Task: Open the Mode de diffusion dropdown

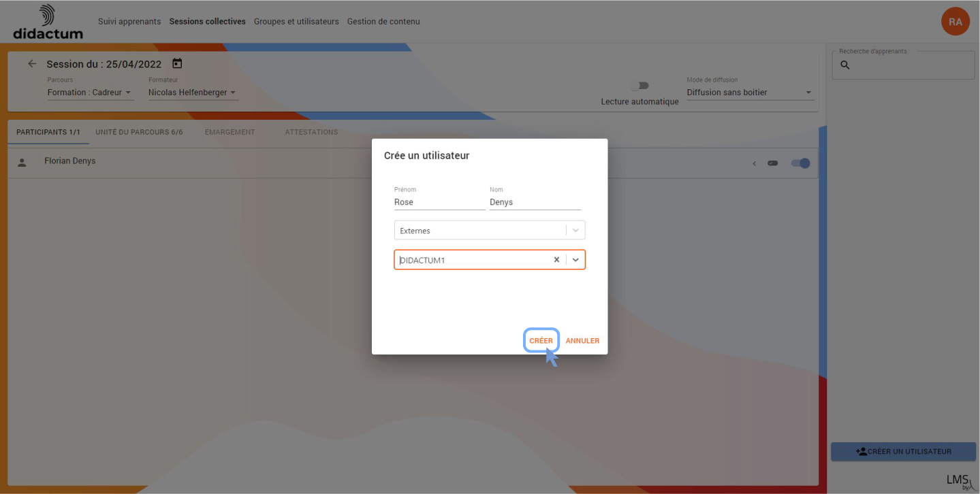Action: [x=750, y=93]
